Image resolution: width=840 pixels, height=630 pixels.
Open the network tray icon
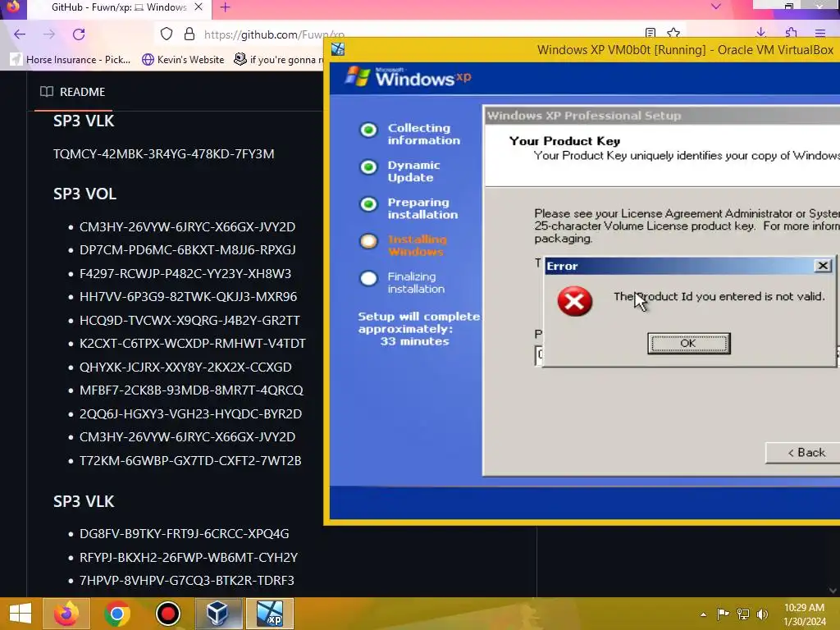pyautogui.click(x=743, y=614)
